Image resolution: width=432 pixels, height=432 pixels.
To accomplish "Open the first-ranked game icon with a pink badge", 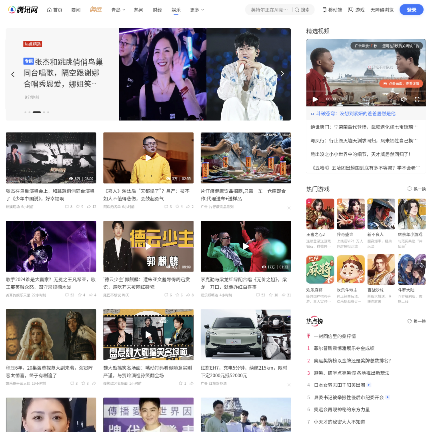I will click(320, 214).
